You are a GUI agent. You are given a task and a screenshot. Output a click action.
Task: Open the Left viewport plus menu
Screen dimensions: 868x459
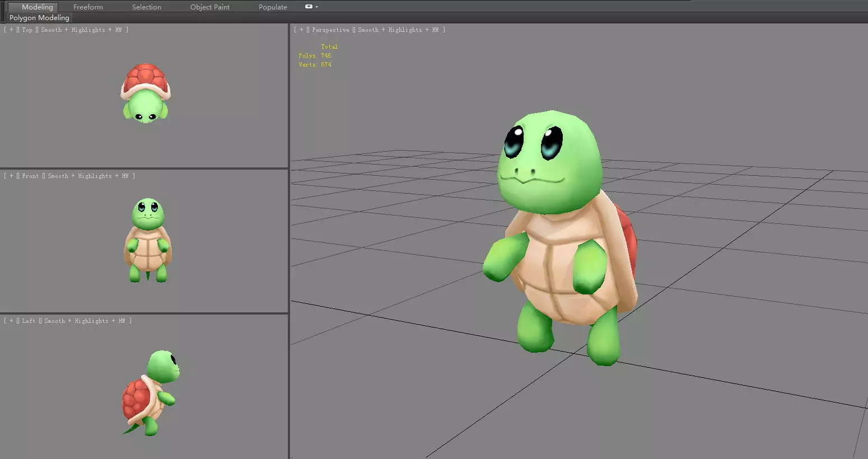coord(11,321)
